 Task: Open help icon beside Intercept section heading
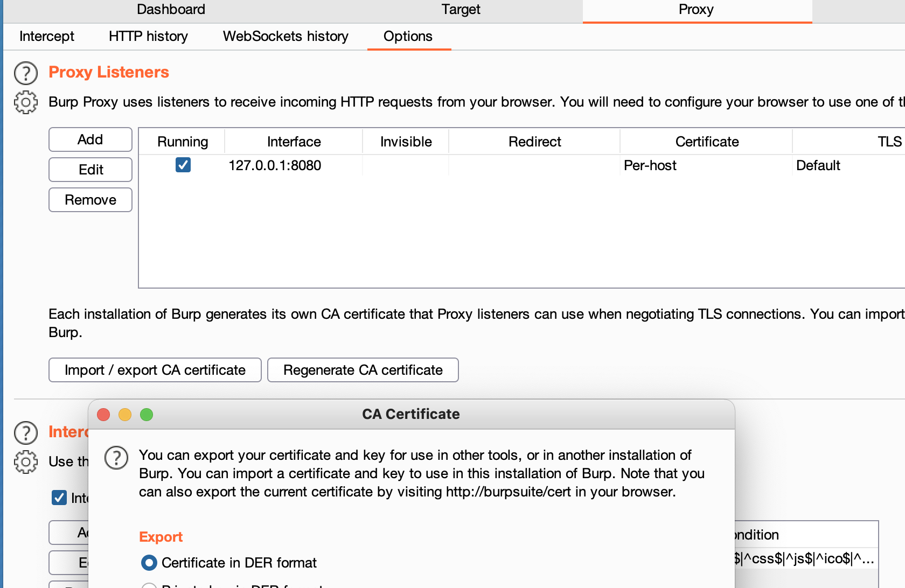[x=26, y=432]
